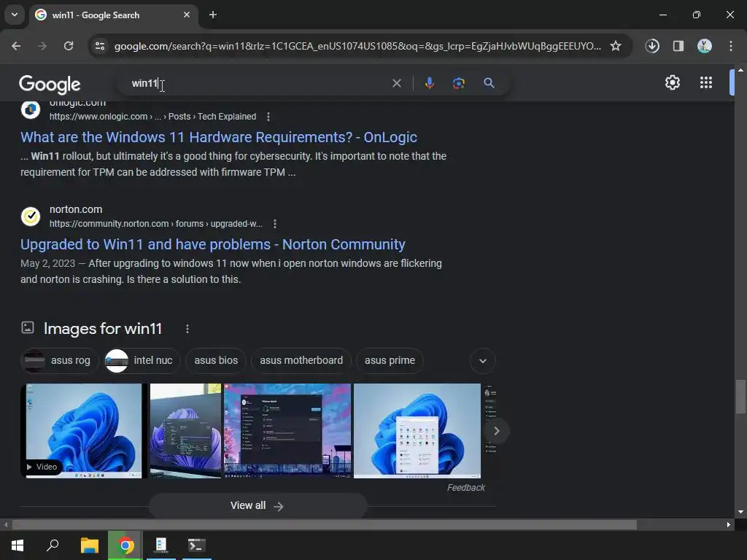Open Chrome downloads icon
The image size is (747, 560).
click(x=652, y=46)
